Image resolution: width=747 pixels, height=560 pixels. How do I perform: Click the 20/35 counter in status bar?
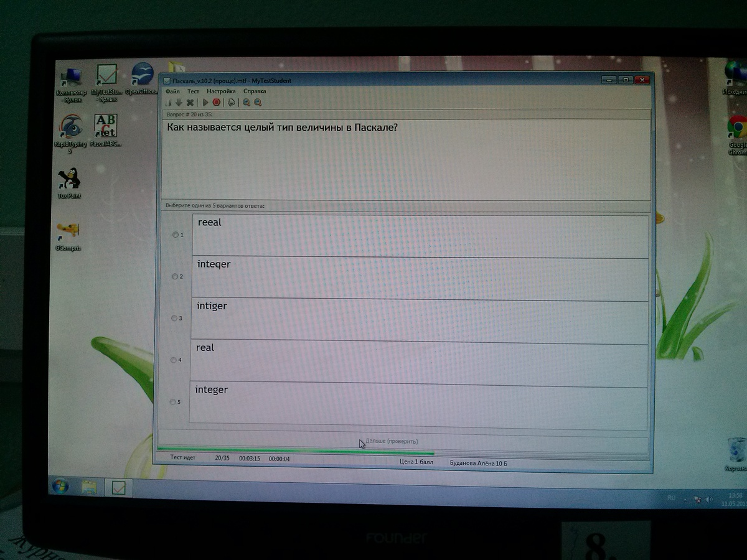[x=222, y=458]
